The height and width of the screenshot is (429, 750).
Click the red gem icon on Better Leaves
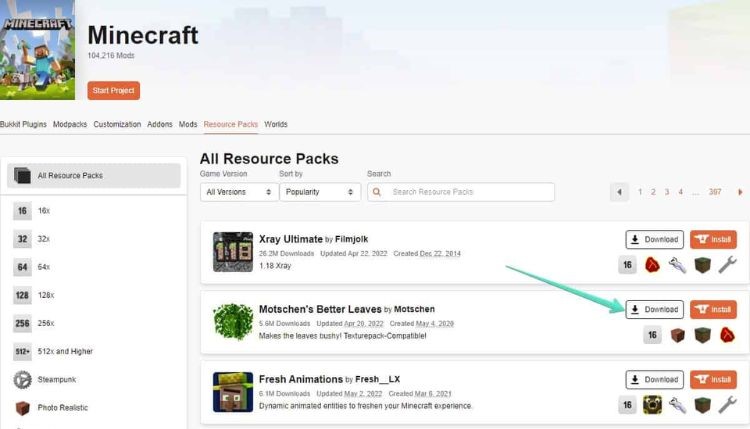(x=728, y=335)
